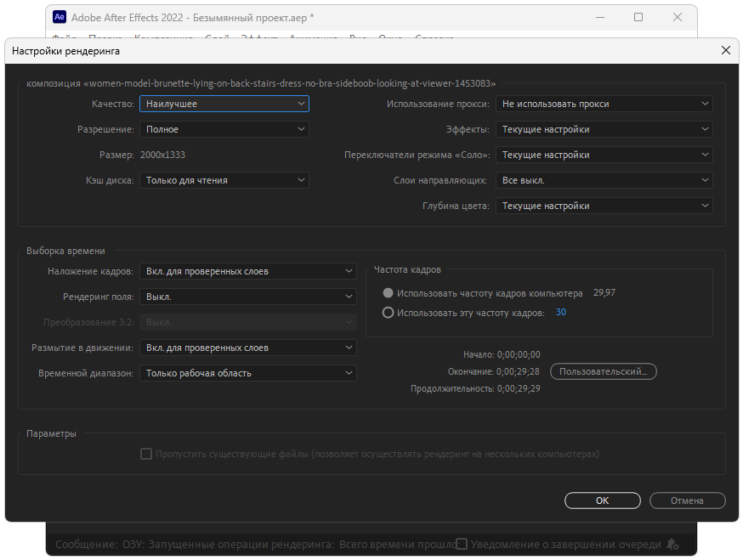Image resolution: width=743 pixels, height=560 pixels.
Task: Click the computer frame rate value 29,97
Action: (604, 293)
